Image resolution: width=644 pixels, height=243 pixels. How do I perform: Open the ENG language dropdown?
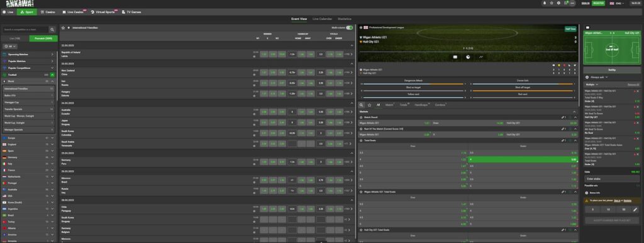[617, 3]
